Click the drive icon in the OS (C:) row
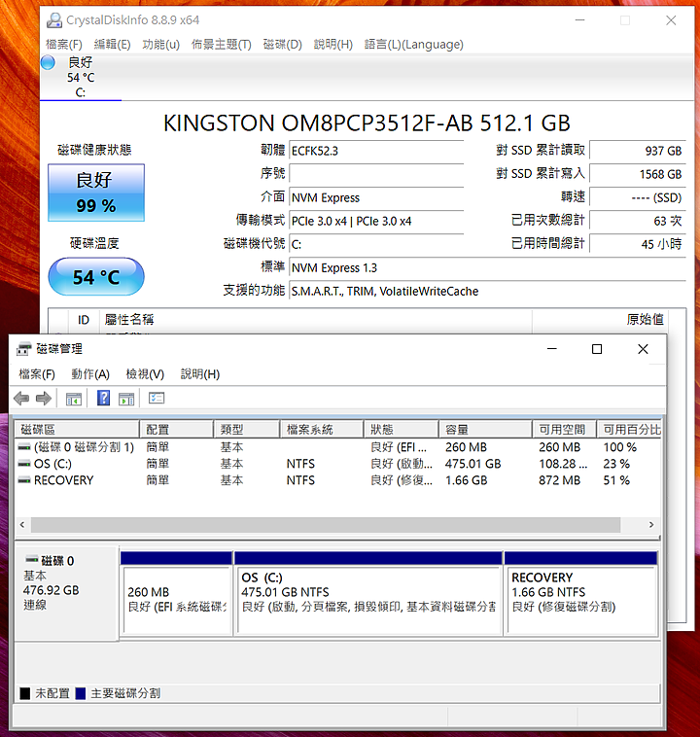Screen dimensions: 700x737 pyautogui.click(x=24, y=464)
